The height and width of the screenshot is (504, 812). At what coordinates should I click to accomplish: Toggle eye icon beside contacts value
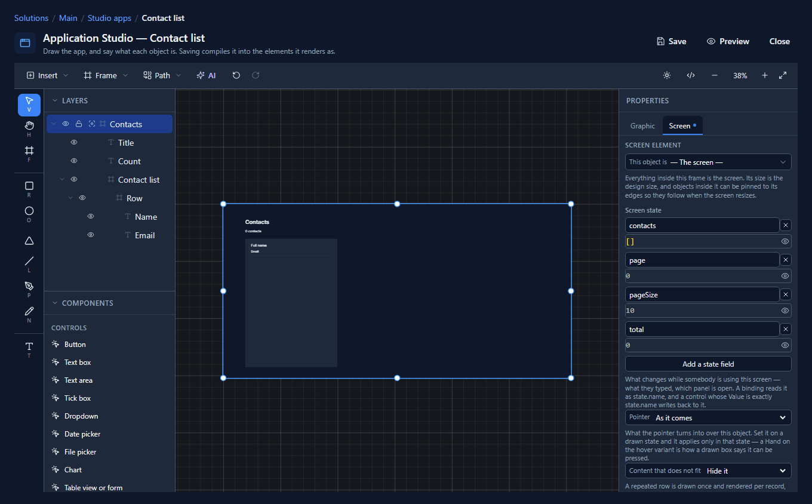point(785,241)
